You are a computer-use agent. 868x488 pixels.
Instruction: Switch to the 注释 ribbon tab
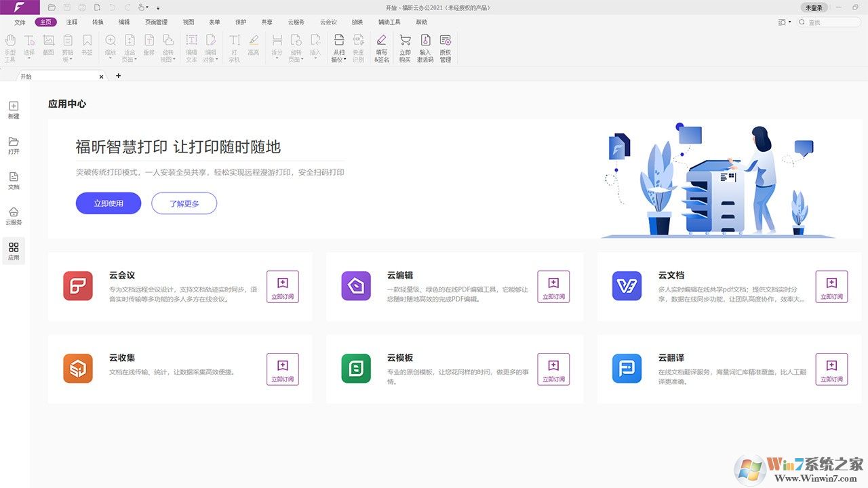(x=71, y=22)
